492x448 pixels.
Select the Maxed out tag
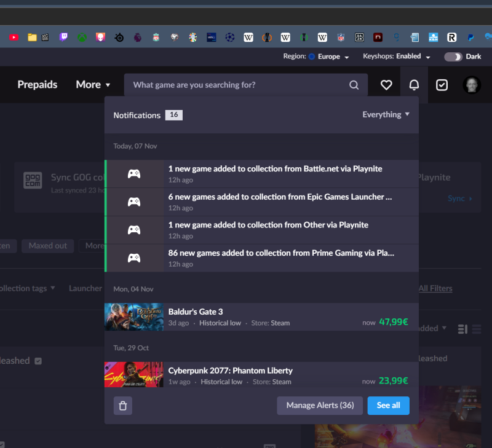(48, 246)
